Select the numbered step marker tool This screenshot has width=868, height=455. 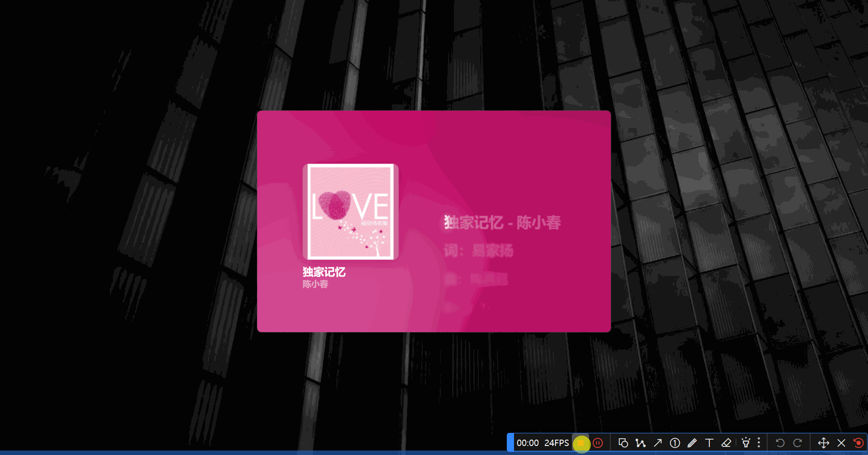pos(675,443)
